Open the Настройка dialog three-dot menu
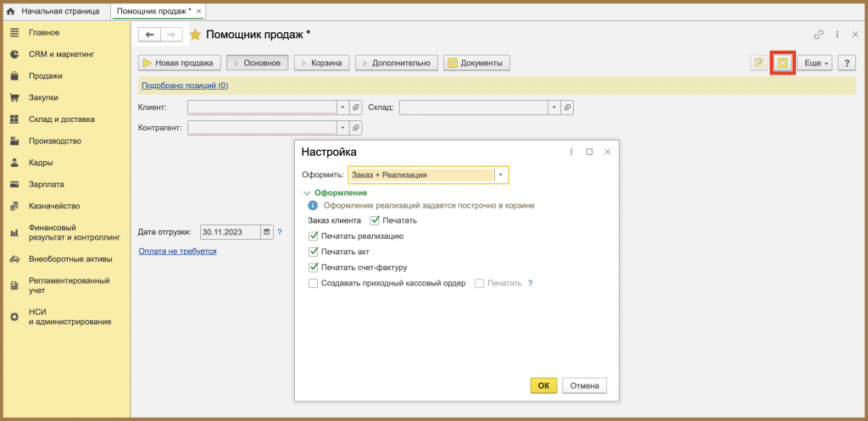 click(571, 152)
